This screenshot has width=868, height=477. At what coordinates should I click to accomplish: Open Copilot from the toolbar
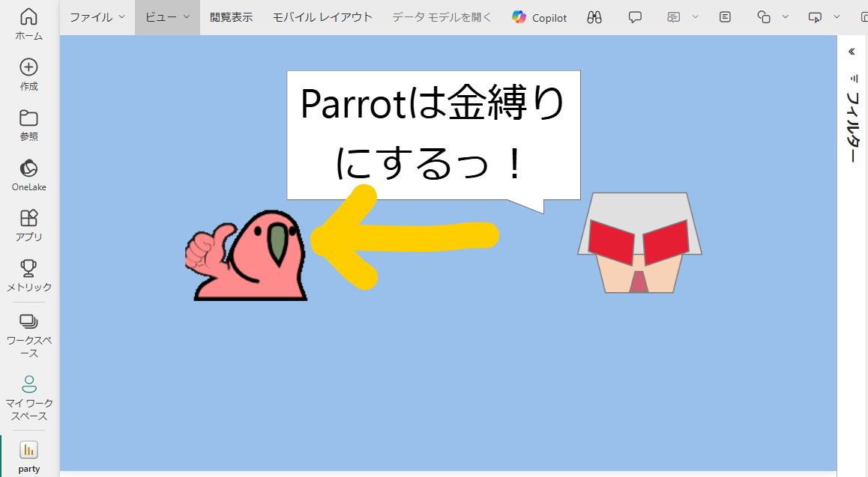538,16
